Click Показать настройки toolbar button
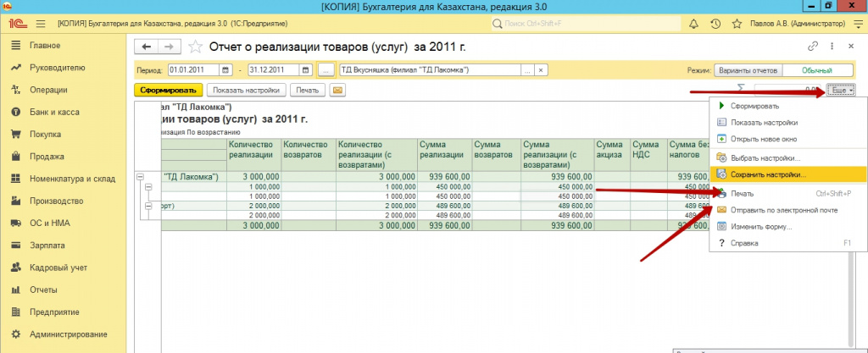Screen dimensions: 868x353 point(247,90)
